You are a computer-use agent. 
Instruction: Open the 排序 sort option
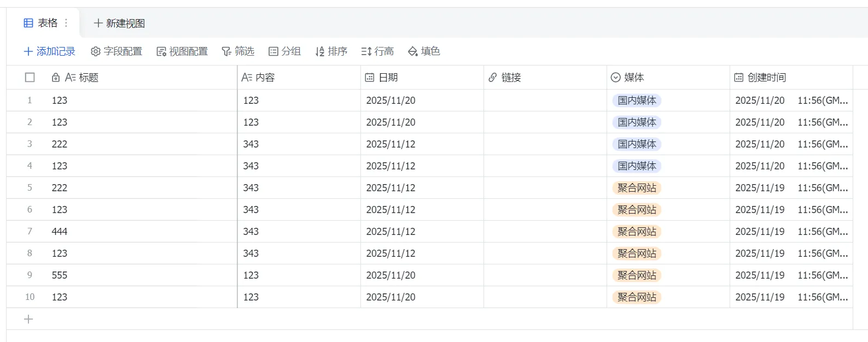[331, 51]
